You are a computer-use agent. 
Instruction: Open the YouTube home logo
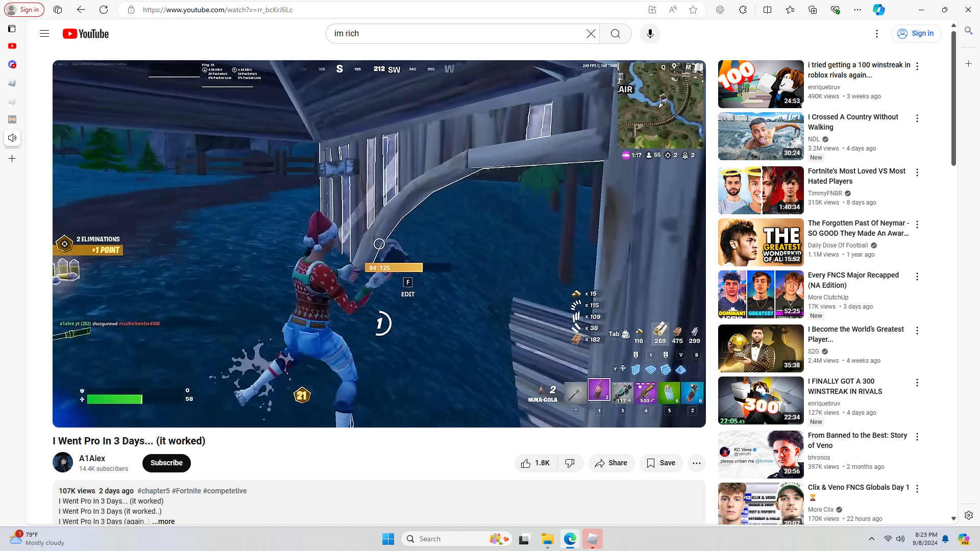(86, 34)
